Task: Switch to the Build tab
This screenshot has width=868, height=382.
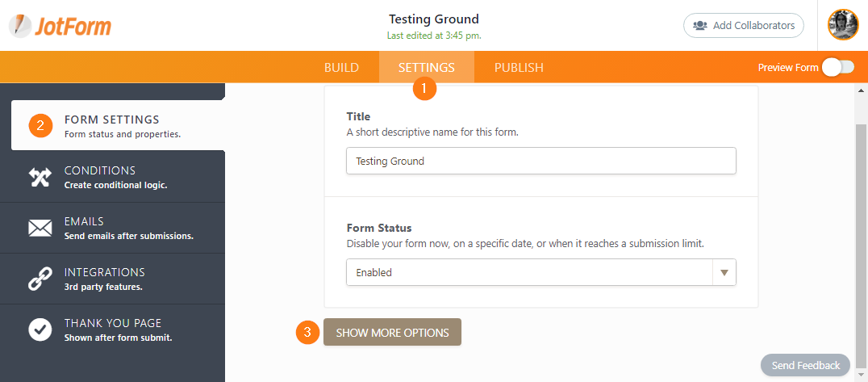Action: [341, 68]
